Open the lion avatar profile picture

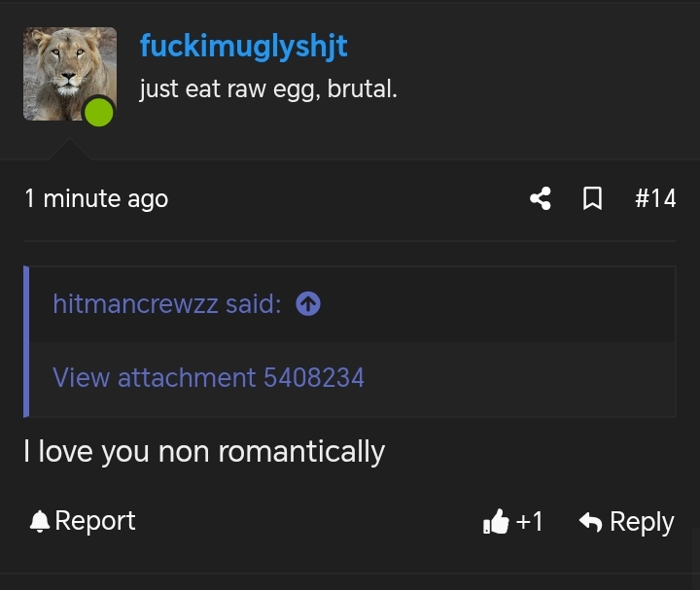click(70, 74)
